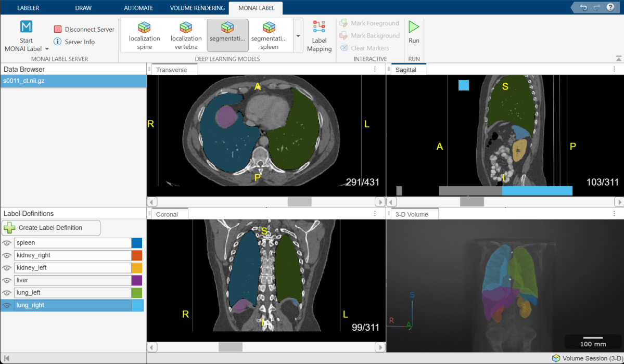Select the localization vertebra model

coord(186,34)
